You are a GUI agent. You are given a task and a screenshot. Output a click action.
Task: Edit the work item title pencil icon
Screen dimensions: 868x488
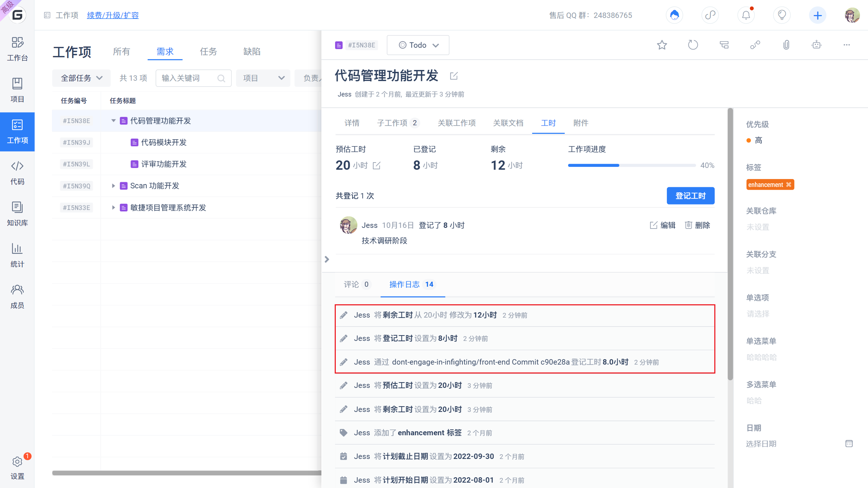[x=454, y=76]
